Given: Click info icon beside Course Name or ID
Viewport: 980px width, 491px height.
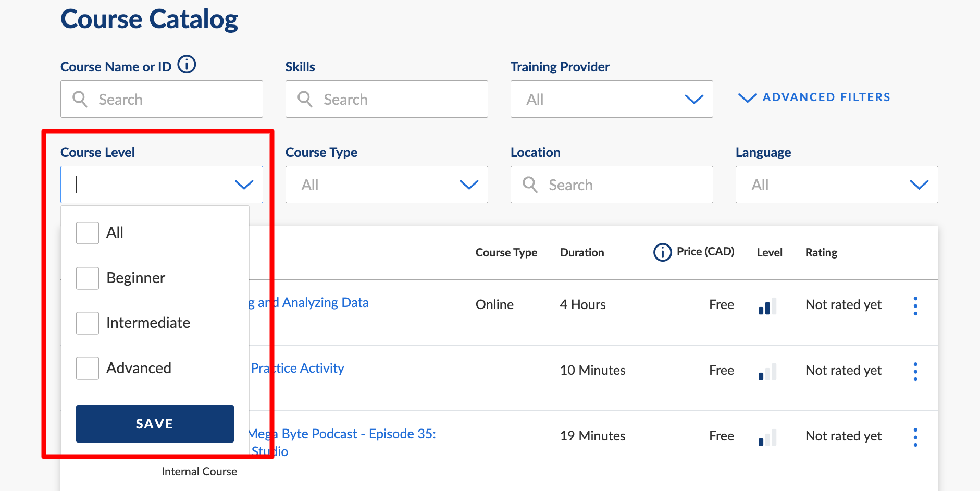Looking at the screenshot, I should click(187, 65).
